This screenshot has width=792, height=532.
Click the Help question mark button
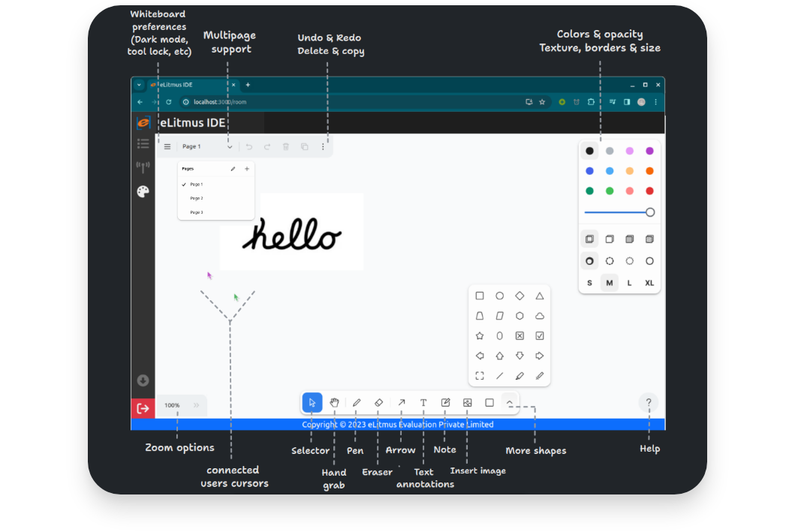649,403
